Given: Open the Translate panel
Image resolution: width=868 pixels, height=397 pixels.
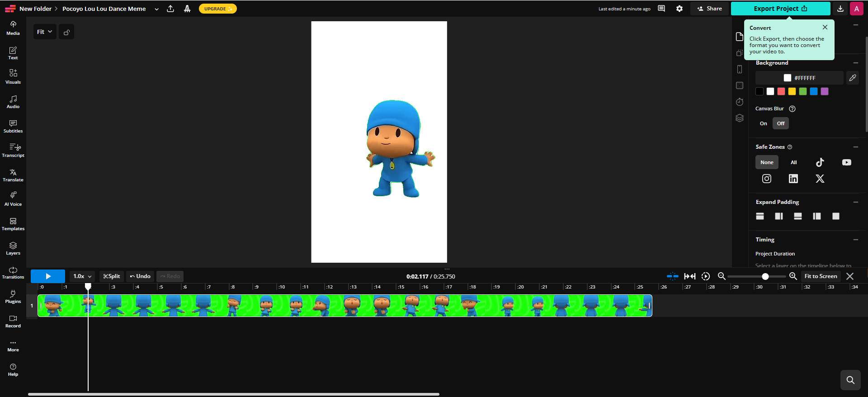Looking at the screenshot, I should [x=13, y=175].
